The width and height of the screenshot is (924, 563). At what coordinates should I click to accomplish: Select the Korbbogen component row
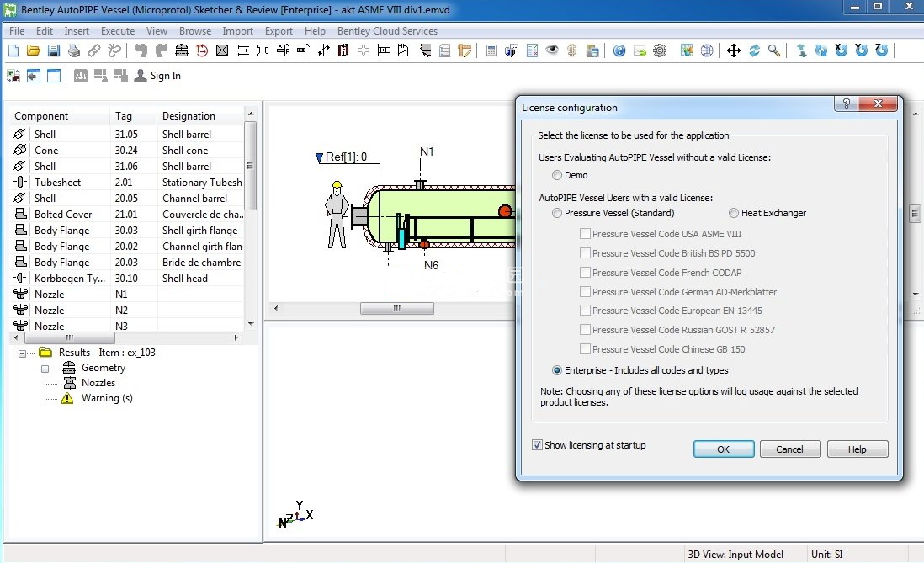pyautogui.click(x=127, y=279)
